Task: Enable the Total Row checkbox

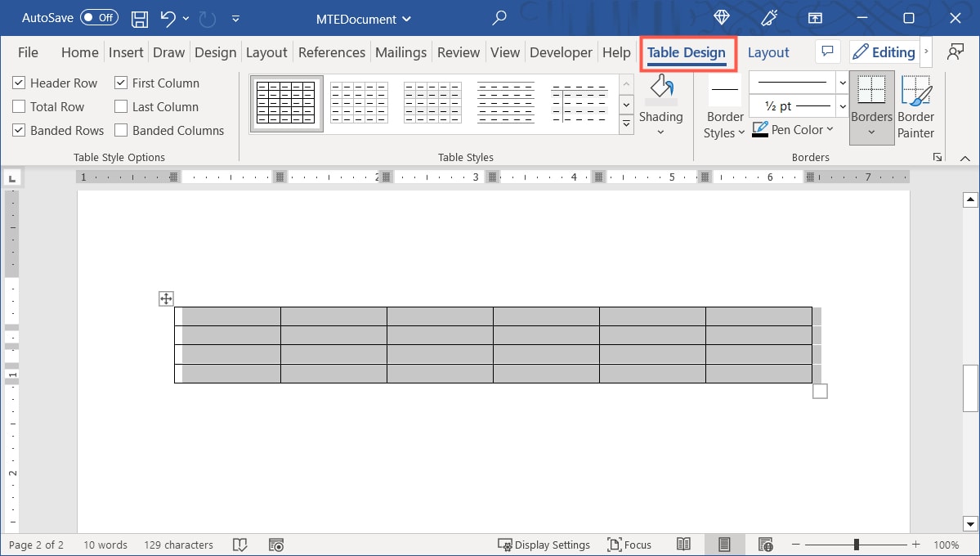Action: click(18, 106)
